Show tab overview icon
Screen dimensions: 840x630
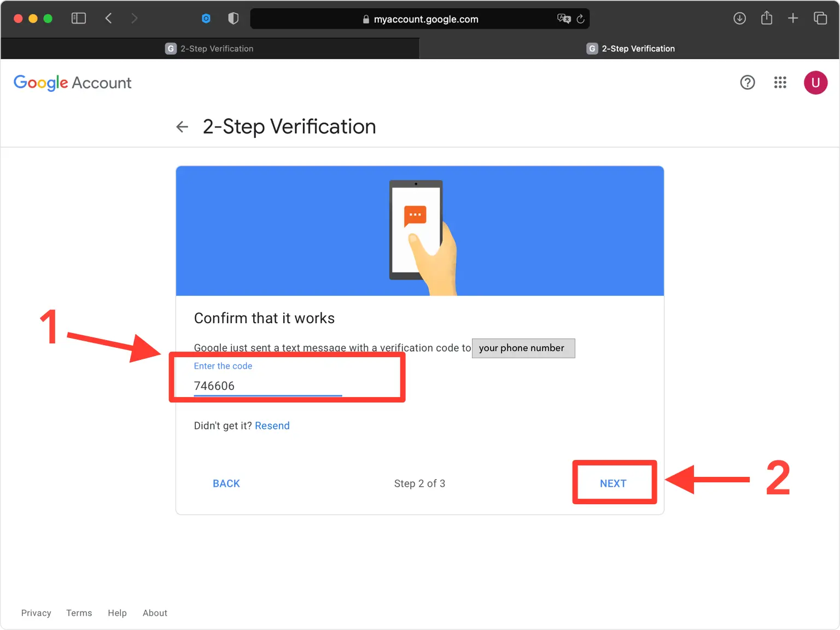pyautogui.click(x=820, y=19)
